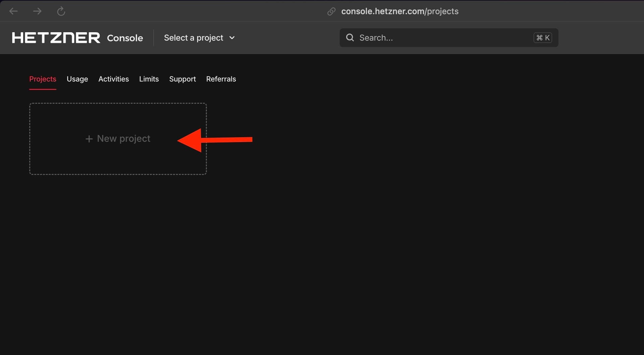Select the Limits tab
This screenshot has height=355, width=644.
149,79
